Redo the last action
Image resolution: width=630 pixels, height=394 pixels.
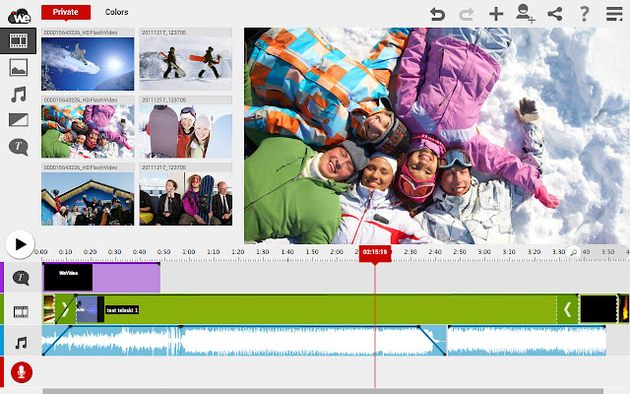click(466, 14)
